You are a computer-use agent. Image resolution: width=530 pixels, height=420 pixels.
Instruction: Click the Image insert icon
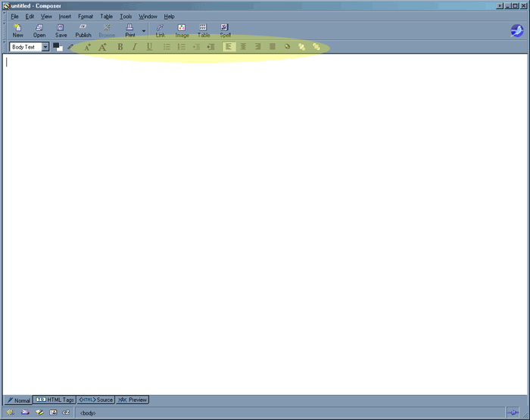pos(182,30)
